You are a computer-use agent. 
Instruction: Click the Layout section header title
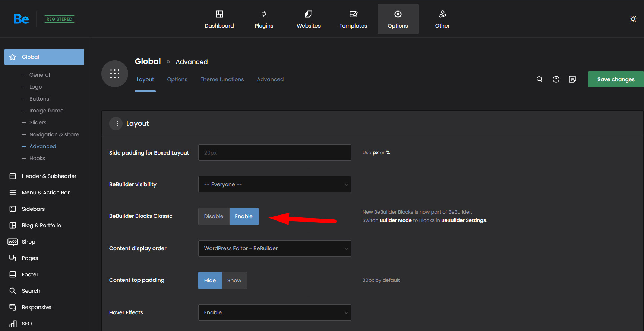click(138, 124)
